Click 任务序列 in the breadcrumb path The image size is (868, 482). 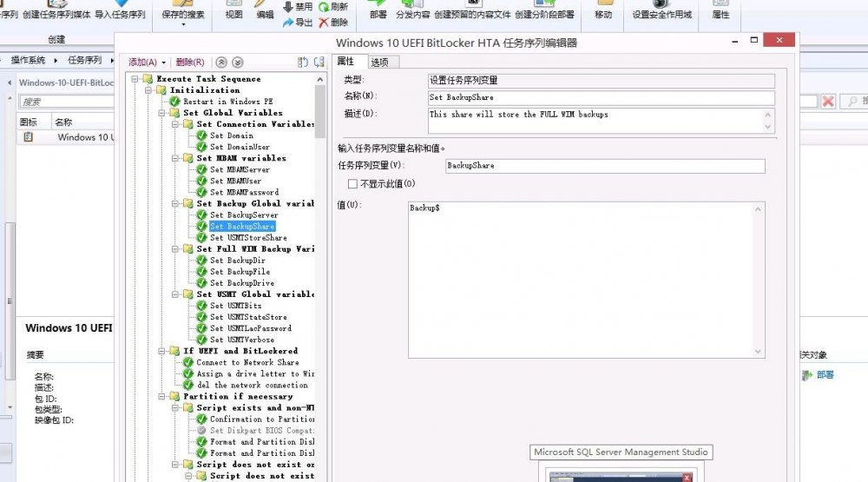point(85,60)
